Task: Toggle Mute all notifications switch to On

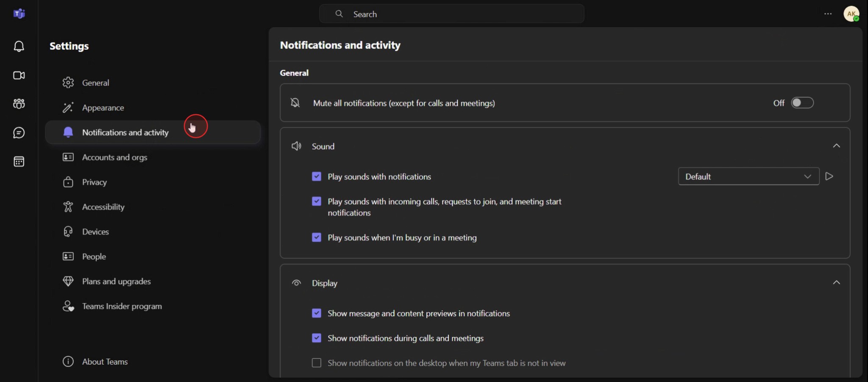Action: (x=802, y=102)
